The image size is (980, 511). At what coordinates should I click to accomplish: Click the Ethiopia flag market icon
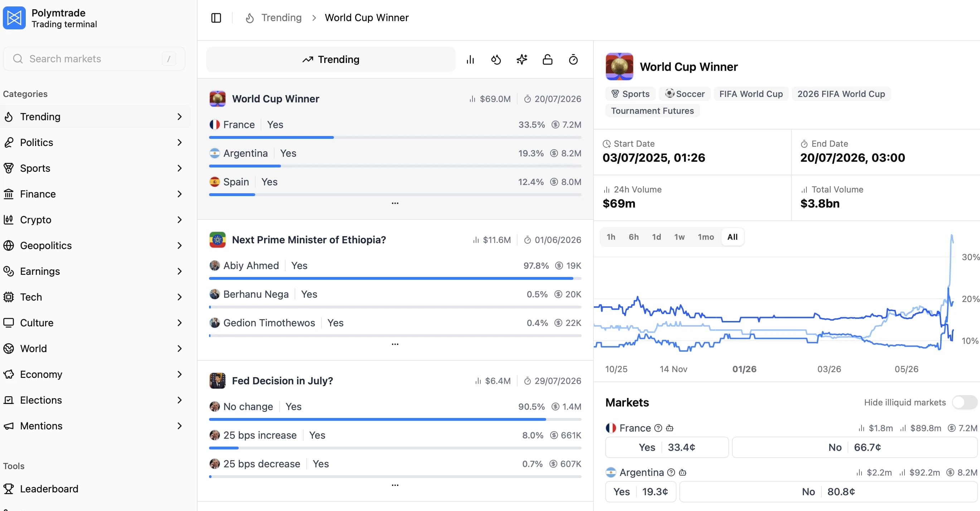click(217, 240)
